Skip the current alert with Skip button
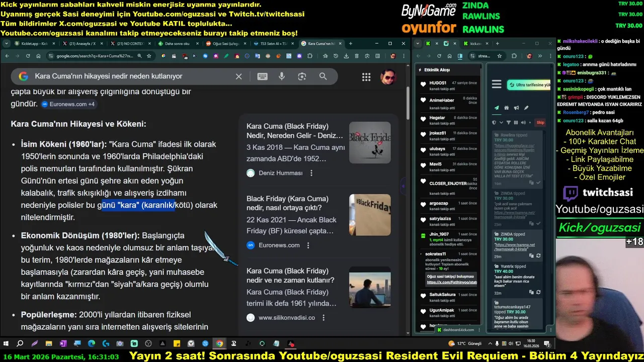The width and height of the screenshot is (644, 362). point(540,122)
